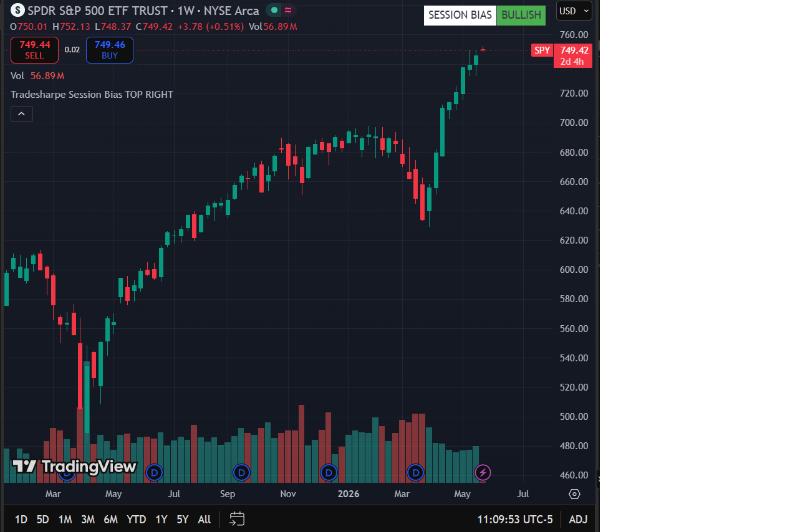Click the red SPY price axis tag
The image size is (790, 532).
tap(542, 50)
